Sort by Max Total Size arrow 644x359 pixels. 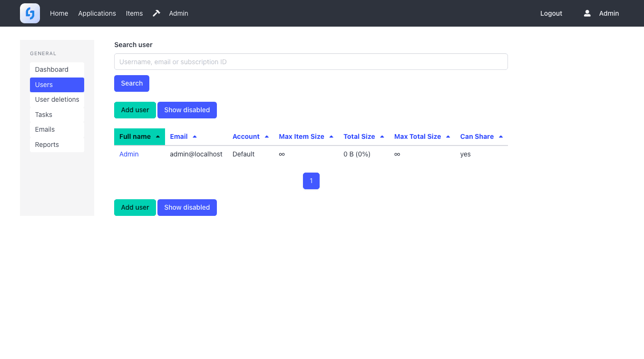pos(448,137)
